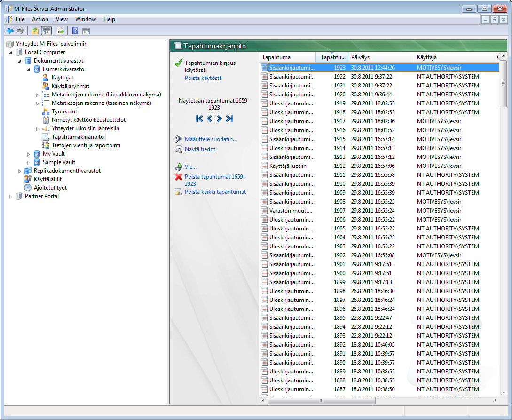Sort by Päiväys column header
This screenshot has width=512, height=420.
tap(381, 57)
